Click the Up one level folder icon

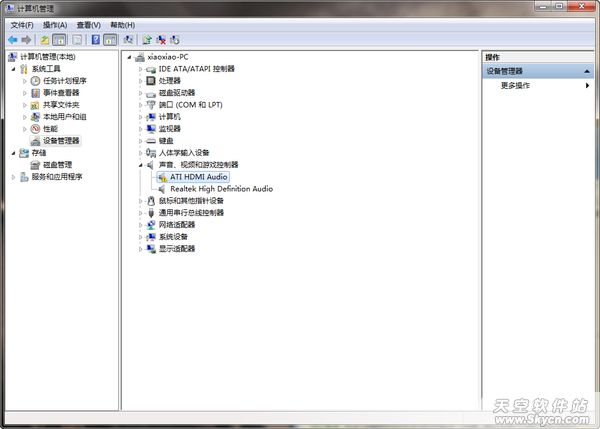click(x=45, y=40)
